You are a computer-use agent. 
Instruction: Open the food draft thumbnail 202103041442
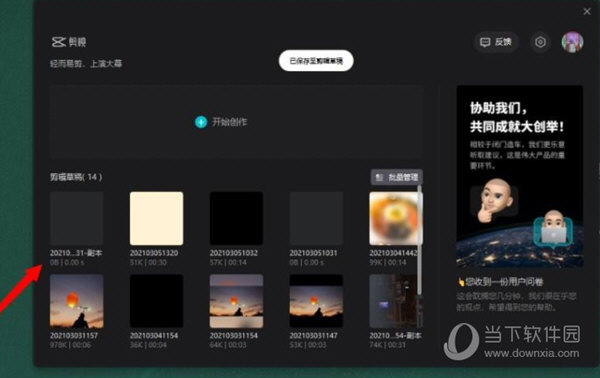(x=395, y=218)
